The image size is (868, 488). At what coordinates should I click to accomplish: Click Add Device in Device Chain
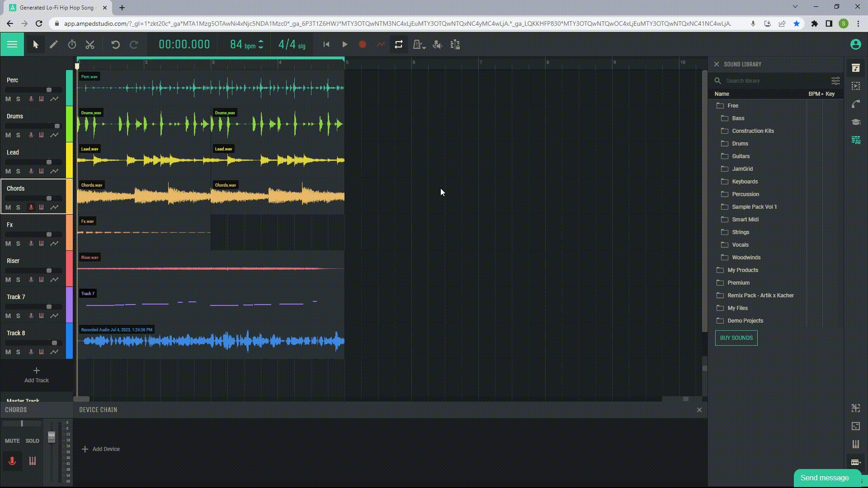tap(101, 449)
